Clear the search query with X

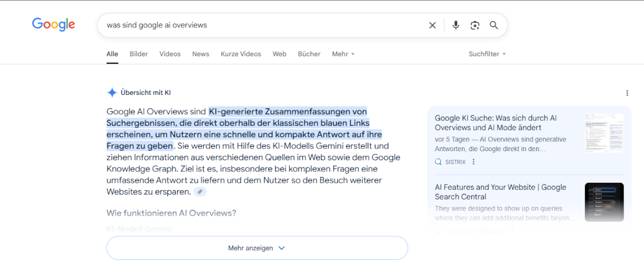coord(433,25)
